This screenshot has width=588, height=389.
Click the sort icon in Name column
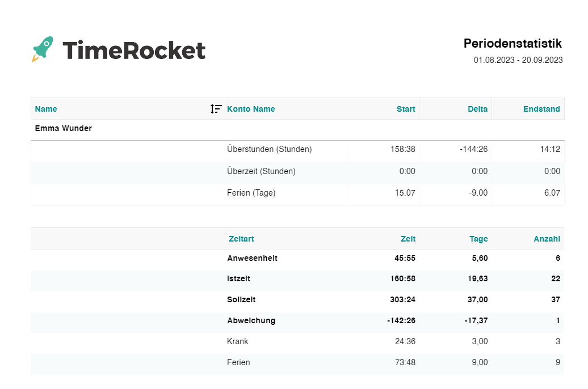point(216,109)
